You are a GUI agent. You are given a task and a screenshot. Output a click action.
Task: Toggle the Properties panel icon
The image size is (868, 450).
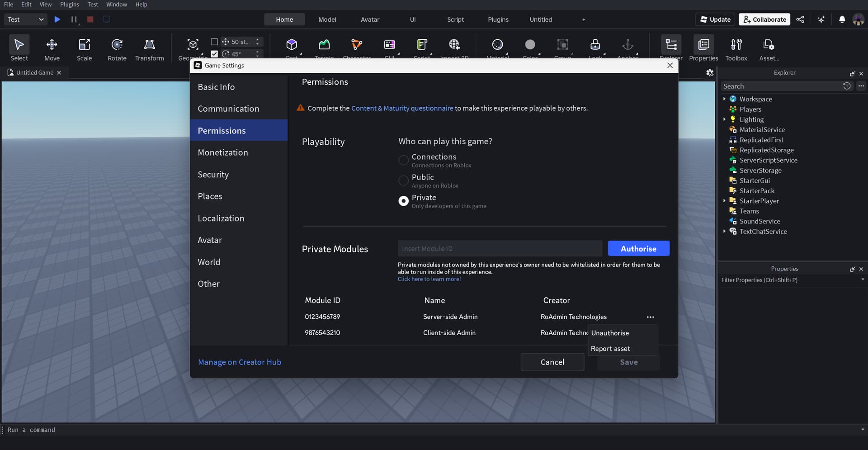(x=703, y=48)
